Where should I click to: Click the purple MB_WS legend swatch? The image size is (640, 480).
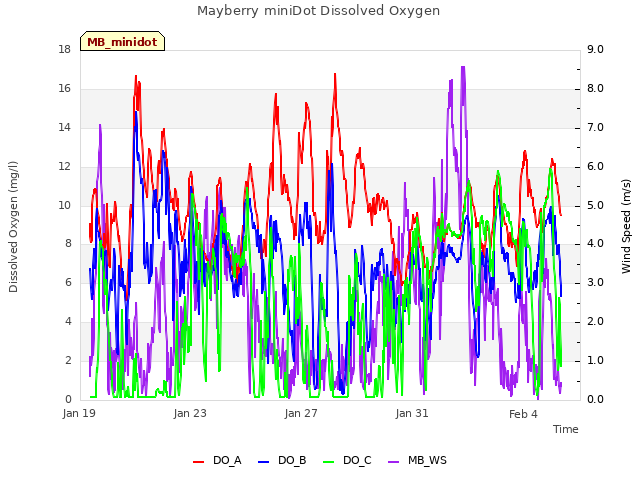click(393, 462)
